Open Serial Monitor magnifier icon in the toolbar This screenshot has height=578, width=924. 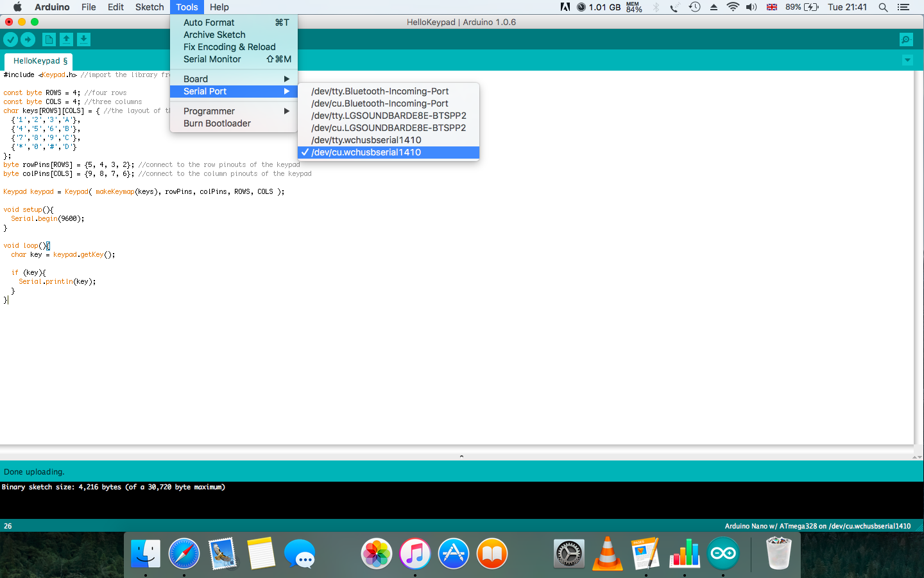coord(906,40)
